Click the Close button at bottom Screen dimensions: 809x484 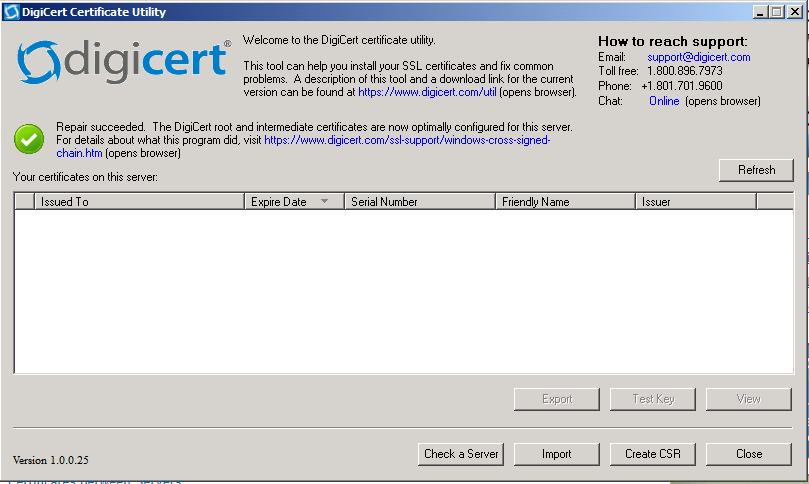pos(748,454)
